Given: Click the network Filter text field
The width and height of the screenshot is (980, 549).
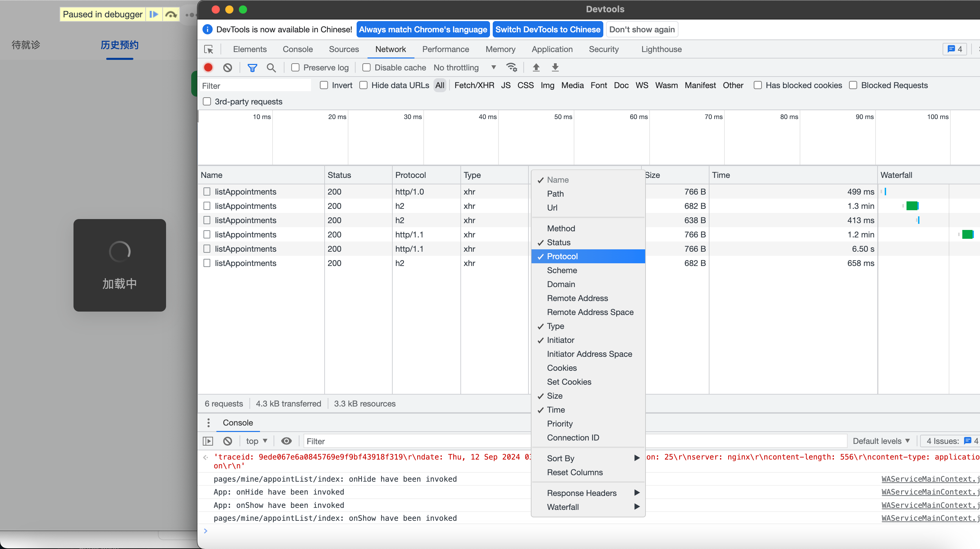Looking at the screenshot, I should tap(255, 85).
